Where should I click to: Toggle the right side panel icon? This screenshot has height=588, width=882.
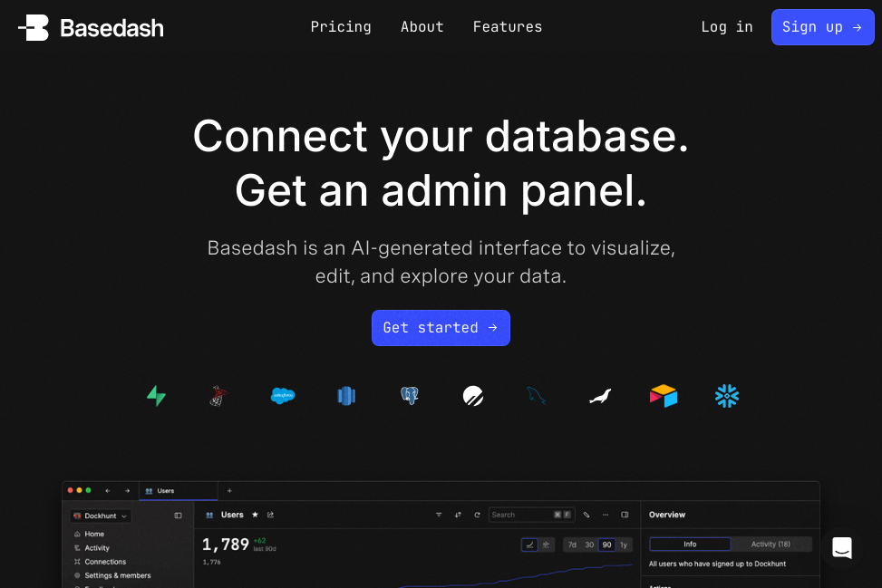(625, 515)
